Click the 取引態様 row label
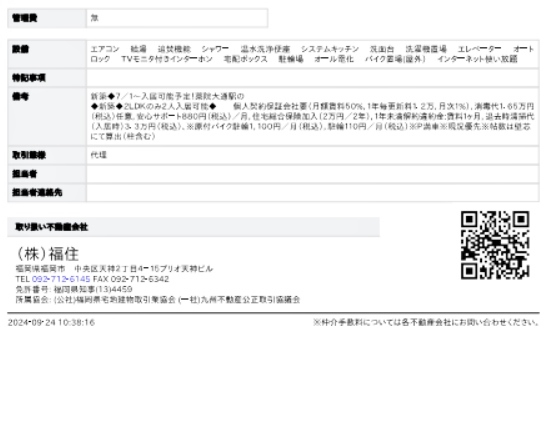The height and width of the screenshot is (446, 551). click(47, 155)
